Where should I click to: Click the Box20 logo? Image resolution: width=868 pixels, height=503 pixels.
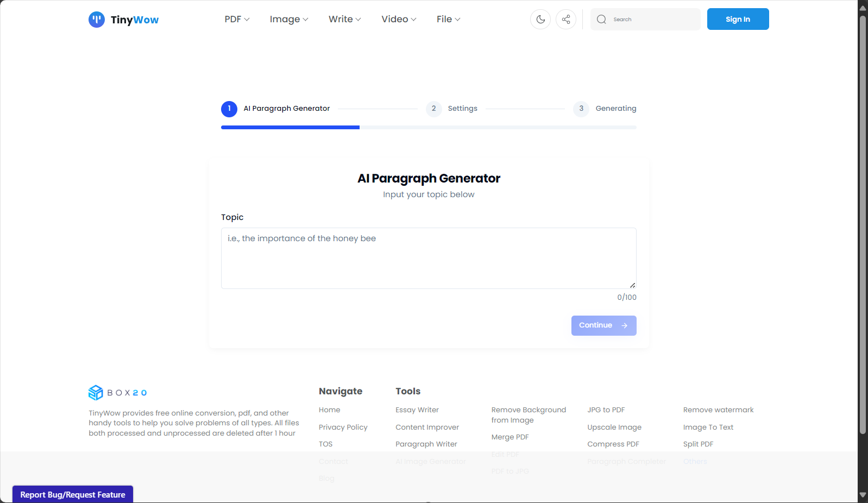[118, 392]
